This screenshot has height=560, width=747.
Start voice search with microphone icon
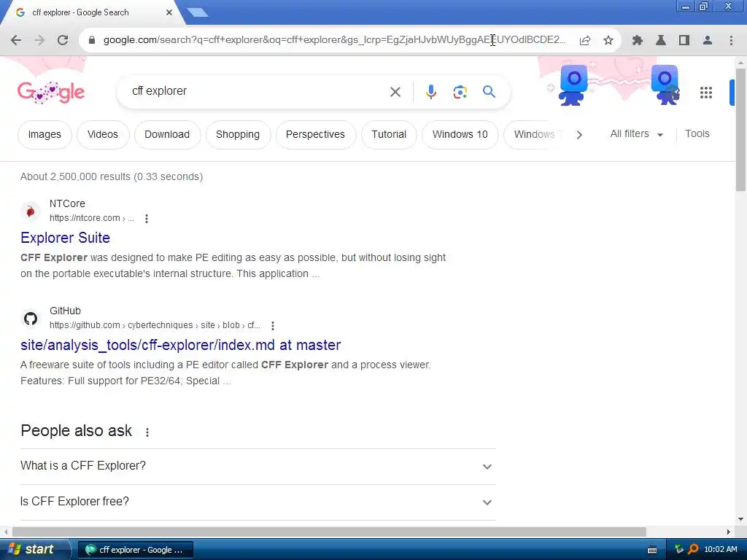(x=430, y=91)
